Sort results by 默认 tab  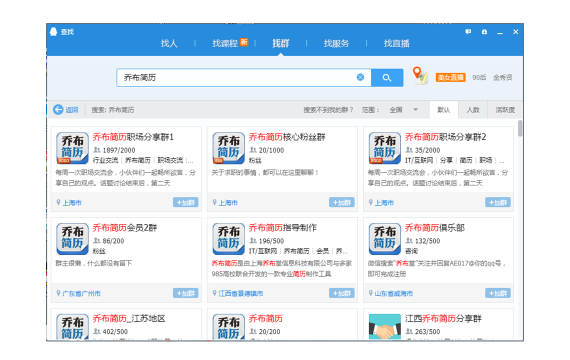pos(443,110)
